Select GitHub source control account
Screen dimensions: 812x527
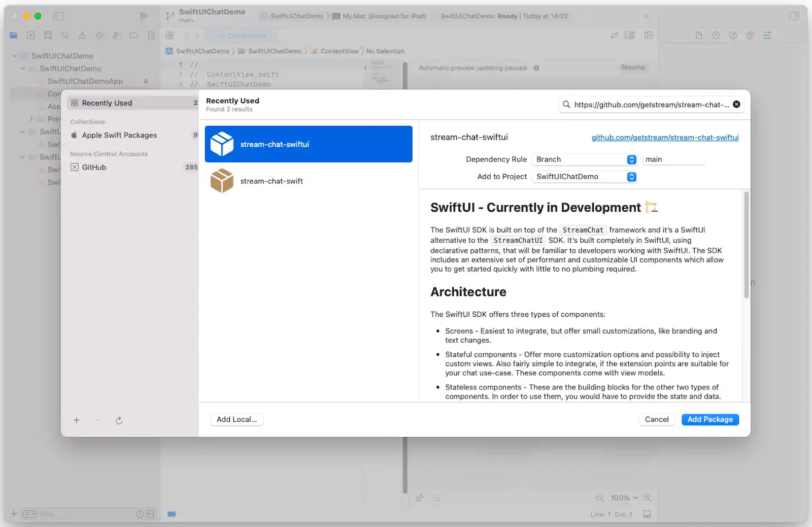[x=132, y=167]
